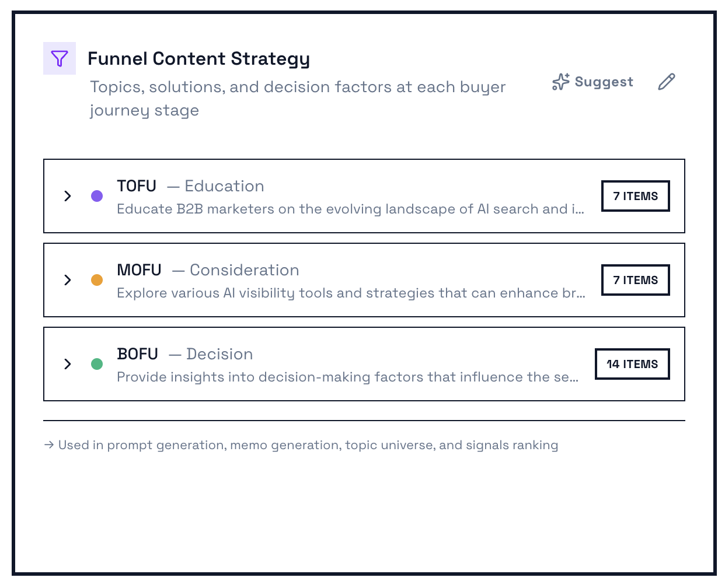Click the orange dot beside MOFU
This screenshot has width=725, height=588.
click(97, 280)
